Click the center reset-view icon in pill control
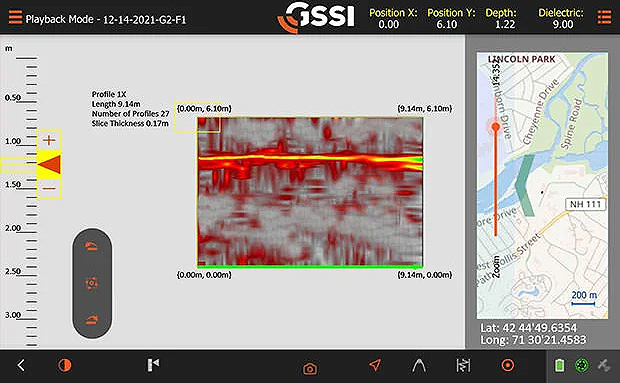The image size is (620, 383). coord(92,283)
